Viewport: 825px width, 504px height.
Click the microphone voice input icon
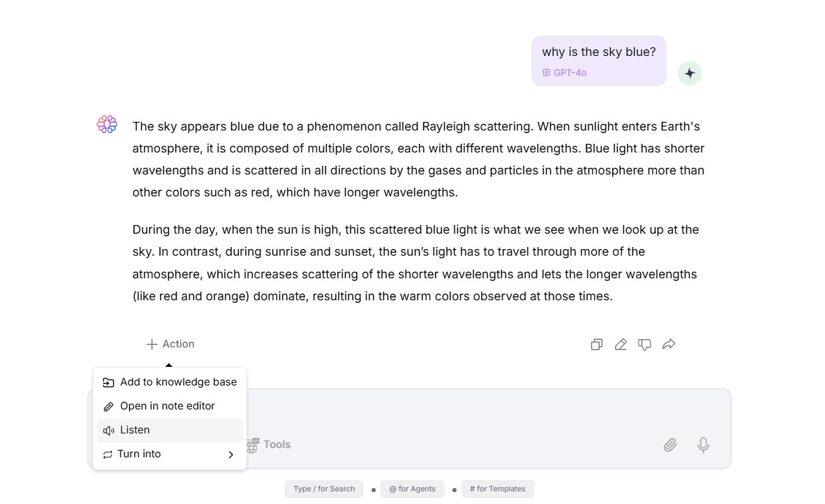click(x=703, y=445)
